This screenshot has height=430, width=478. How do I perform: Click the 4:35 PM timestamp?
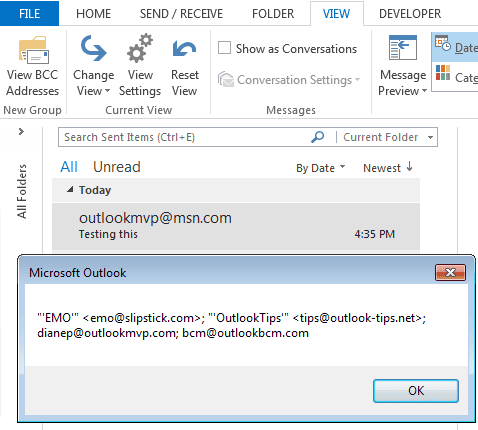pyautogui.click(x=375, y=234)
